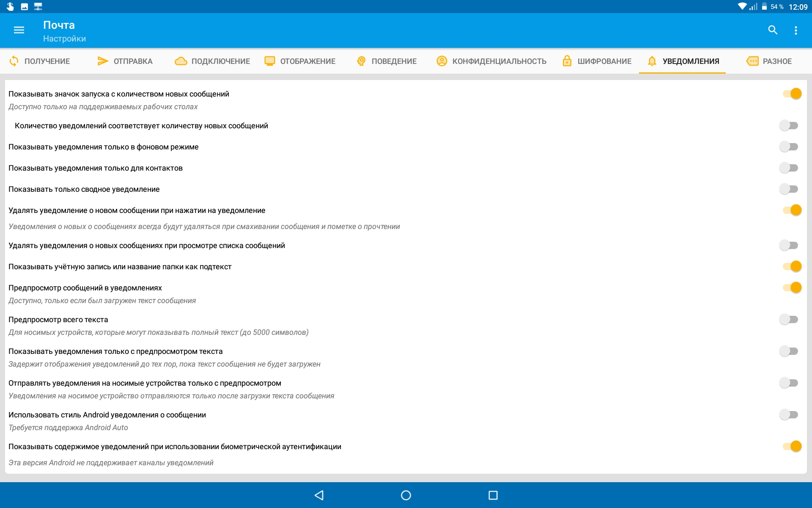Turn on summary-only notification switch

click(x=789, y=189)
